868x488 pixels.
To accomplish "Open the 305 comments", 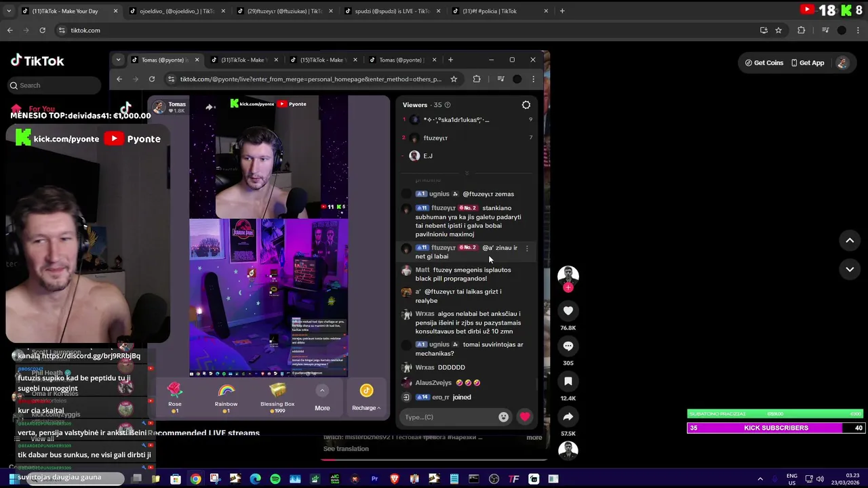I will point(568,346).
